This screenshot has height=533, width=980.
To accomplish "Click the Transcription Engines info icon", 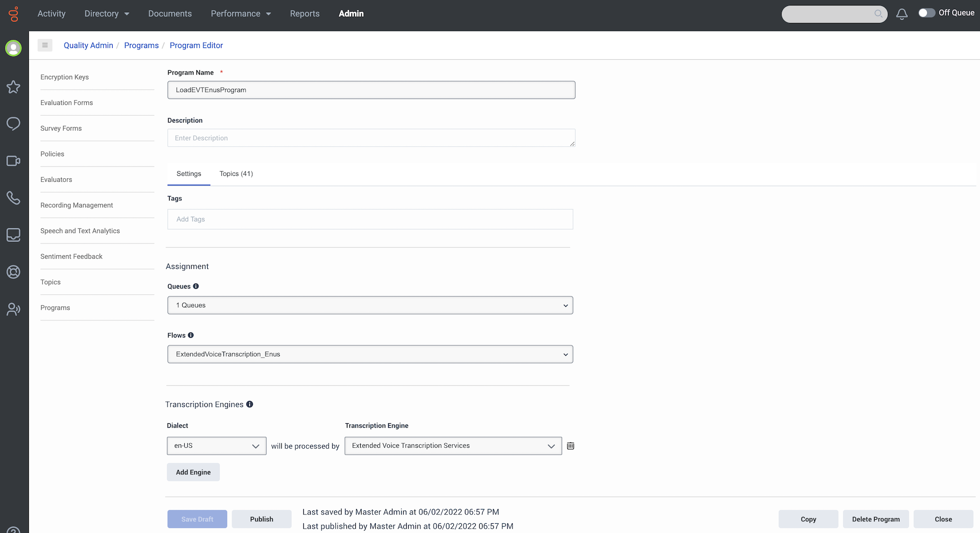I will pos(249,404).
